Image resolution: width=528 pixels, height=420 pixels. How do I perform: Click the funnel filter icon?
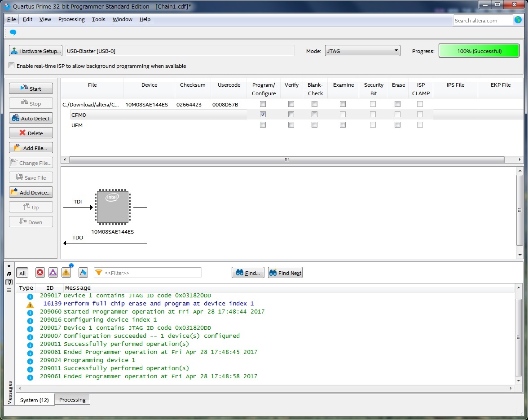click(x=99, y=273)
